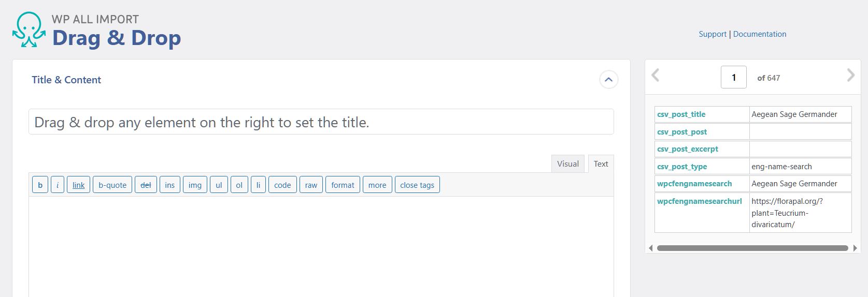
Task: Click the bold 'b' toolbar button
Action: point(40,185)
